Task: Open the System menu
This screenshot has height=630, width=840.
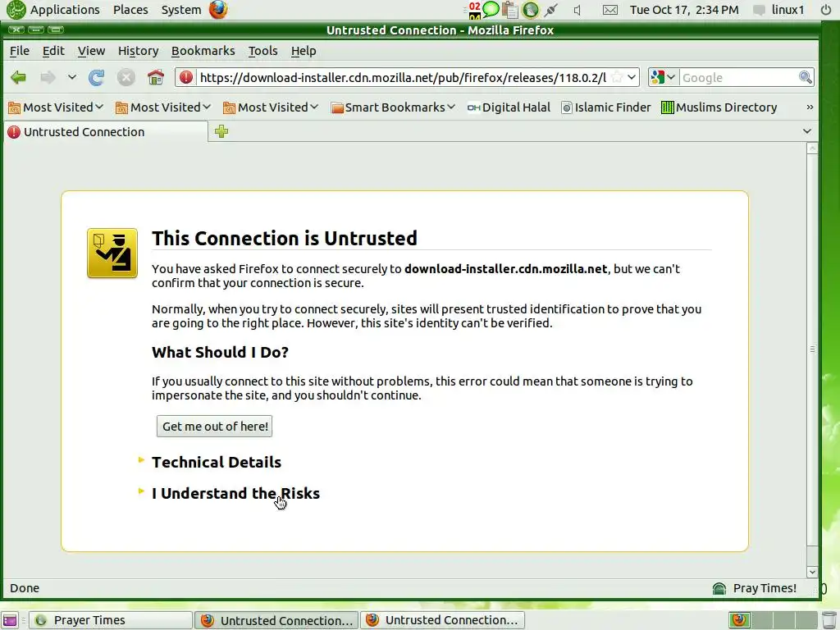Action: coord(181,10)
